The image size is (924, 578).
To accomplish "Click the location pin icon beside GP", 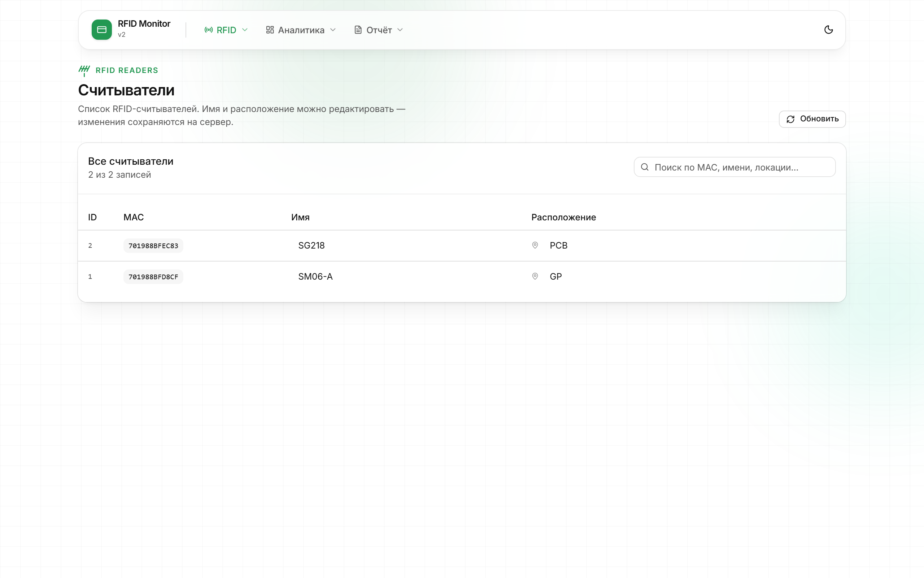I will [x=535, y=276].
